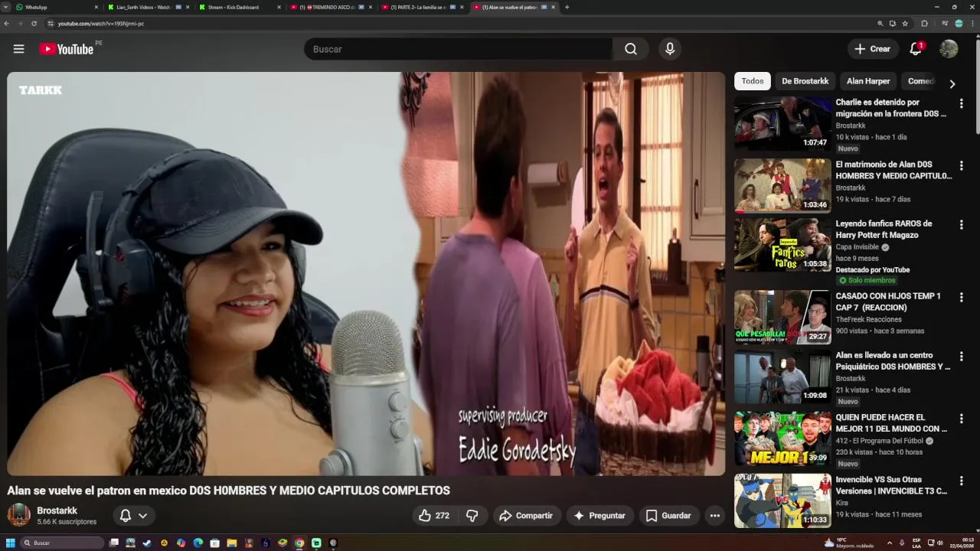Open 'Invencible VS Sus Otras Versiones' thumbnail

[782, 500]
